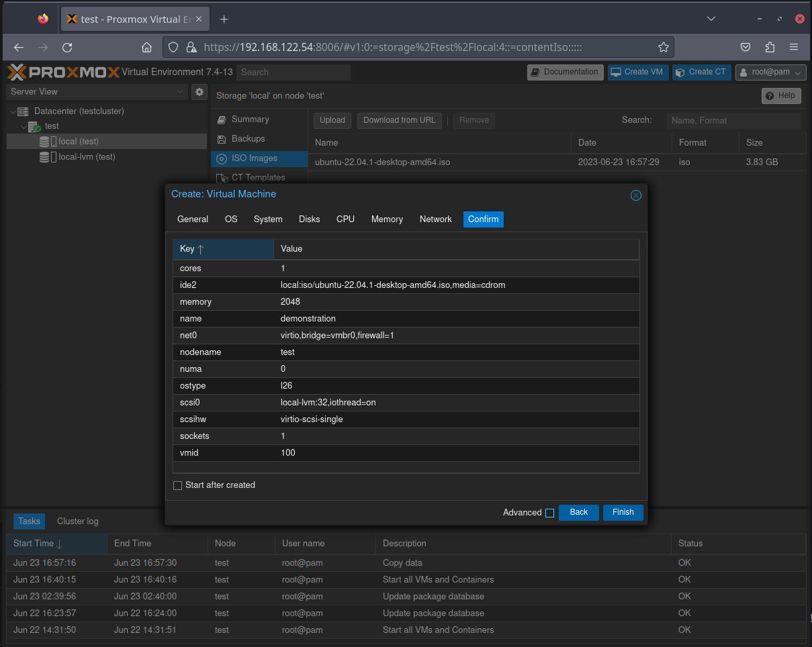Image resolution: width=812 pixels, height=647 pixels.
Task: Open the Cluster log tab
Action: click(77, 521)
